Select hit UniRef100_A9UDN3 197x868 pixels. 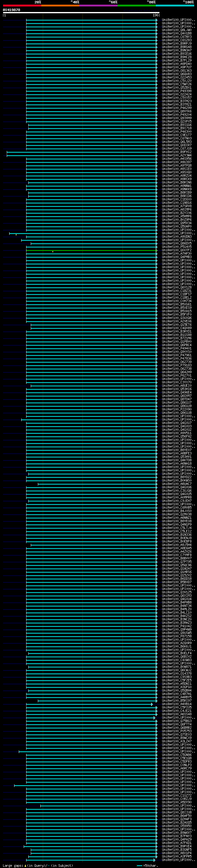point(176,236)
